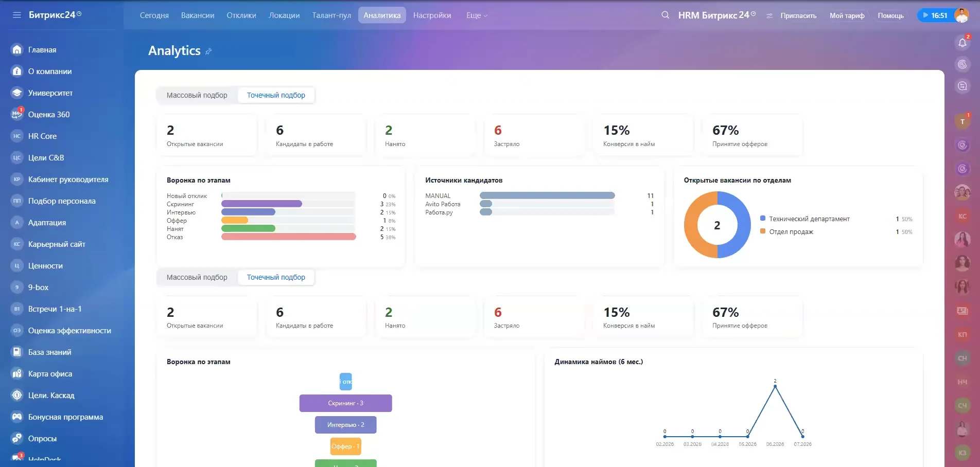980x467 pixels.
Task: Open the Талант-пул tab
Action: (x=331, y=15)
